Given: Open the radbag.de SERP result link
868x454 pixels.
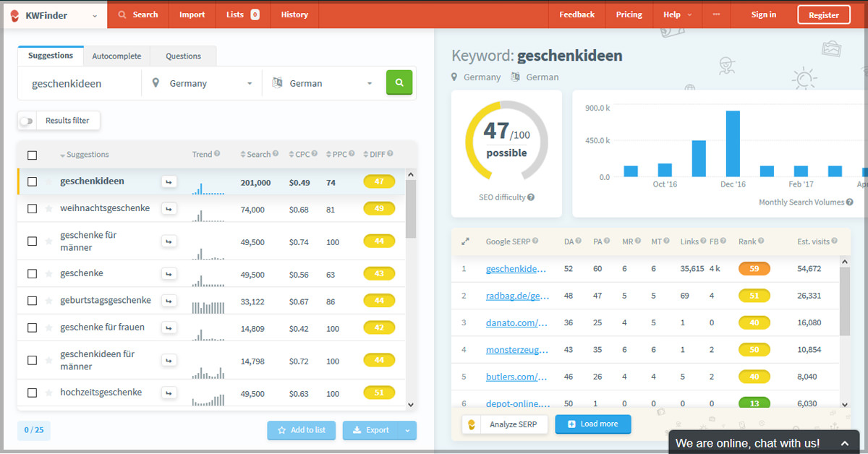Looking at the screenshot, I should [517, 296].
